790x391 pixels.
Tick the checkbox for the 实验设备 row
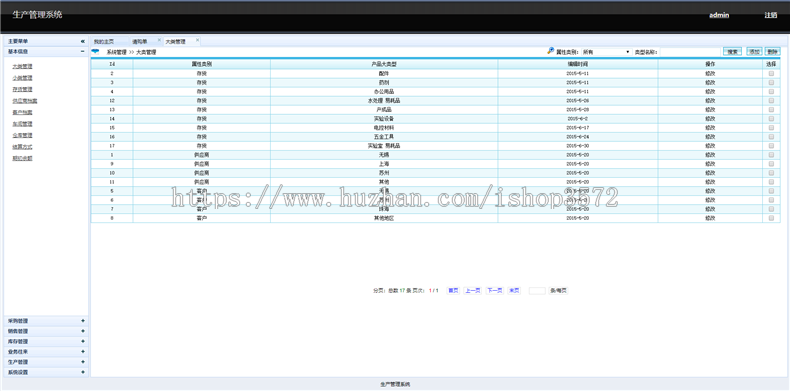pos(771,118)
